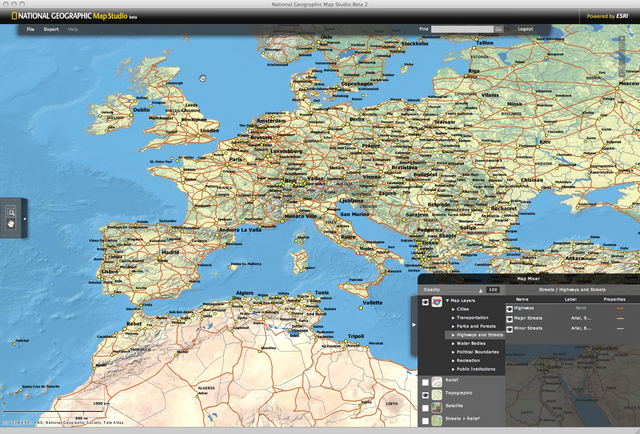Enable the Streets + Relief checkbox
The image size is (640, 434).
[x=425, y=421]
